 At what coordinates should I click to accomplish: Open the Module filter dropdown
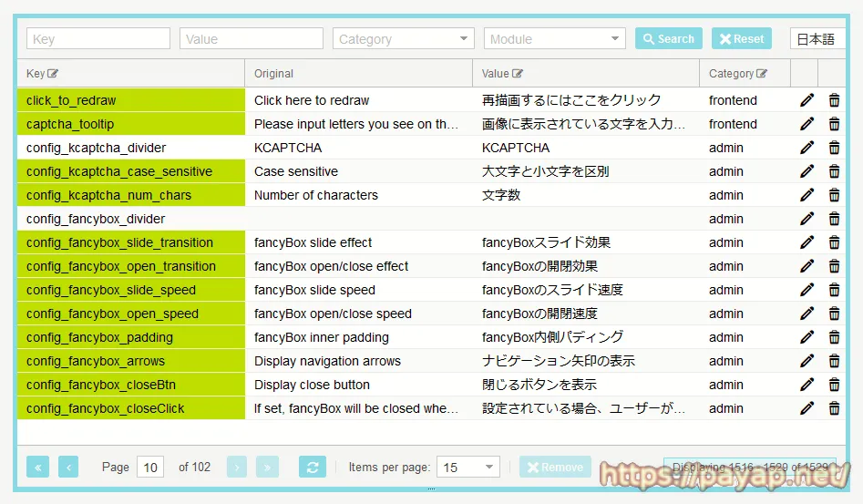click(553, 39)
